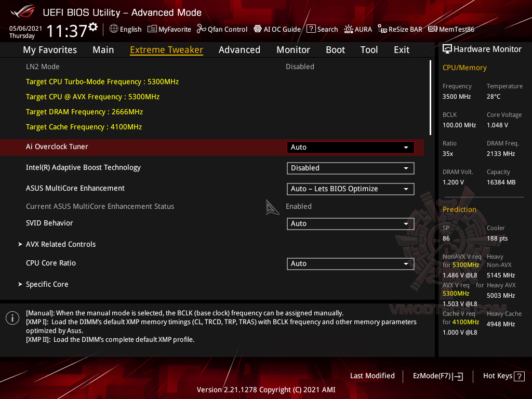Screen dimensions: 532x399
Task: Click the 16384 MB capacity value
Action: tap(501, 182)
